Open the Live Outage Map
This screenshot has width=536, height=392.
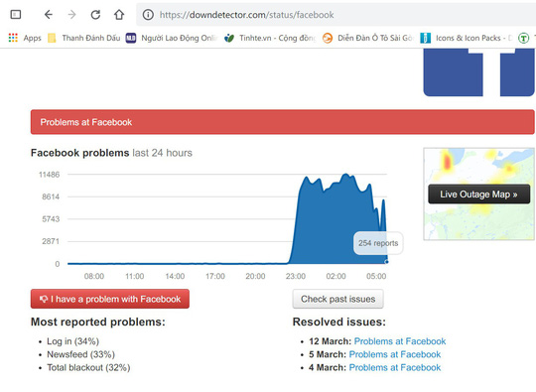coord(478,195)
